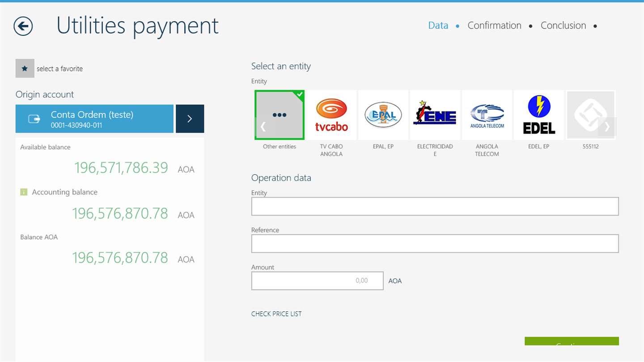Pick the Angola Telecom entity logo
This screenshot has height=362, width=644.
(487, 115)
